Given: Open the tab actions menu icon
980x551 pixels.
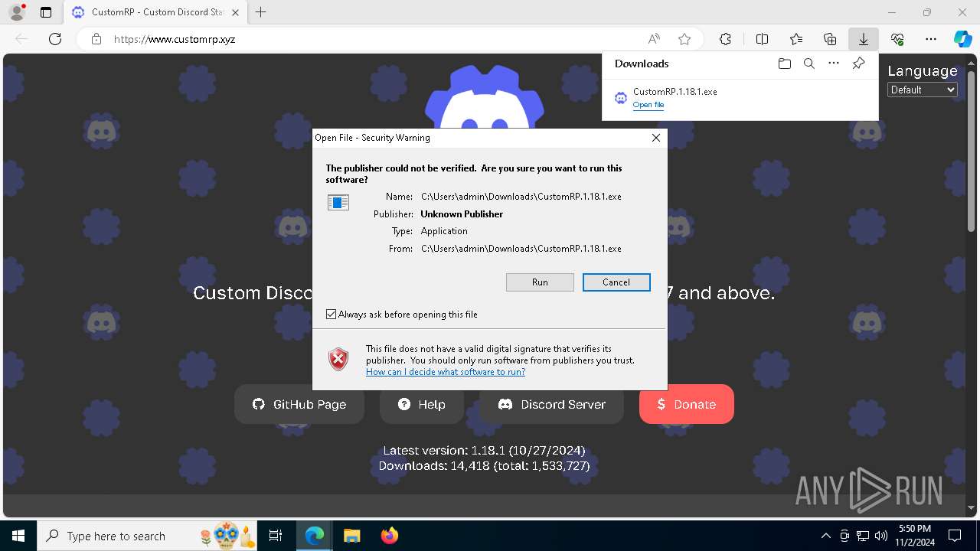Looking at the screenshot, I should pos(46,12).
